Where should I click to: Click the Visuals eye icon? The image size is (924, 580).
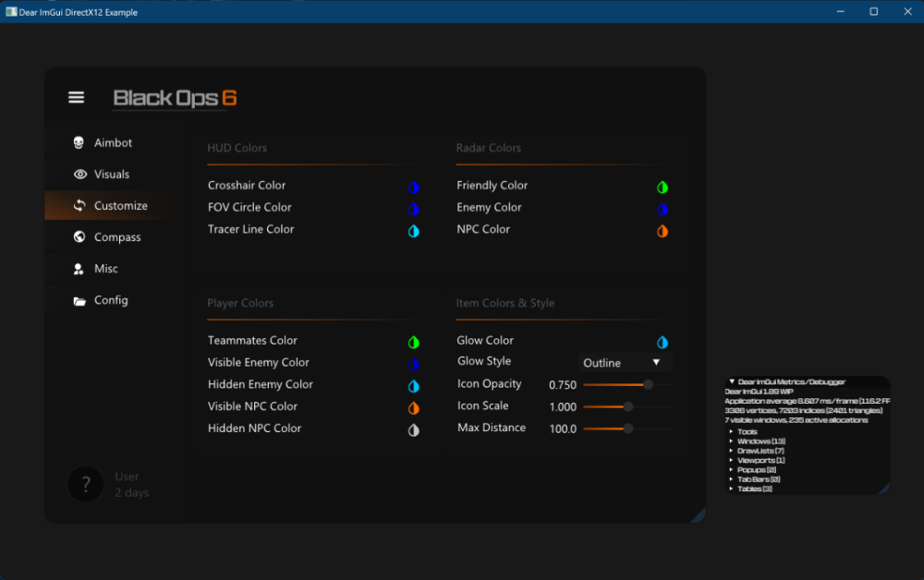click(x=79, y=175)
